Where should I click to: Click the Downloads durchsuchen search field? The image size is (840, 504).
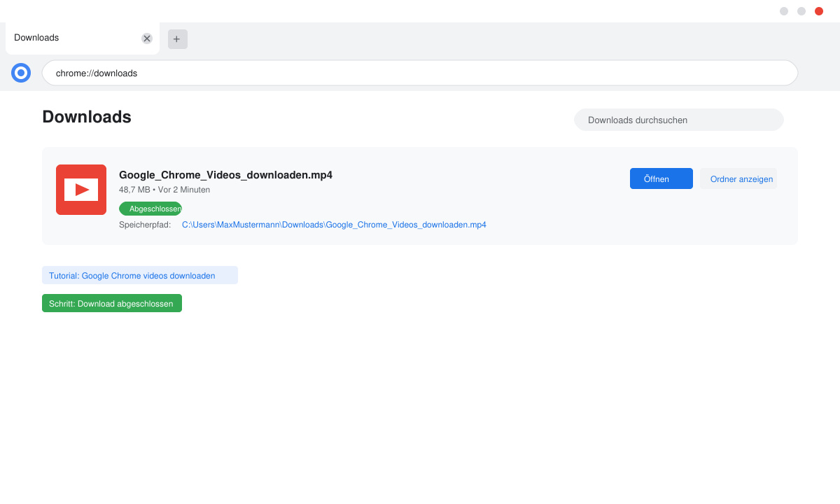pos(679,120)
